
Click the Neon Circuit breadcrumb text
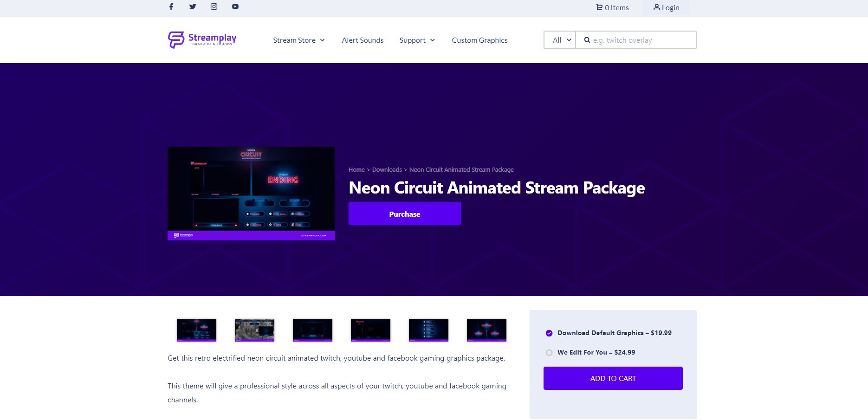[461, 170]
